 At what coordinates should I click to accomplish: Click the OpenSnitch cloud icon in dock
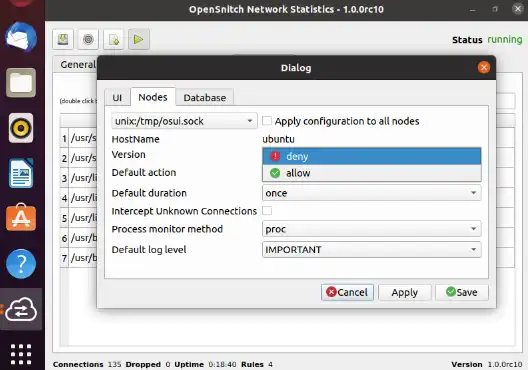click(x=21, y=309)
